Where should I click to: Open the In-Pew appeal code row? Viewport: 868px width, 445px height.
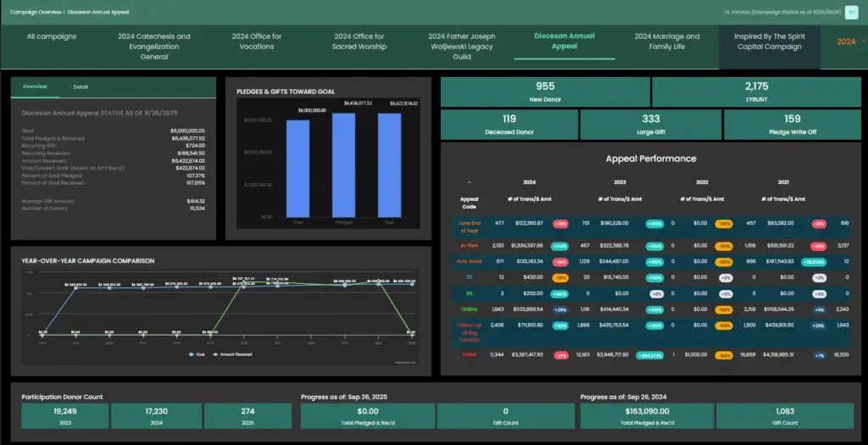click(x=469, y=245)
